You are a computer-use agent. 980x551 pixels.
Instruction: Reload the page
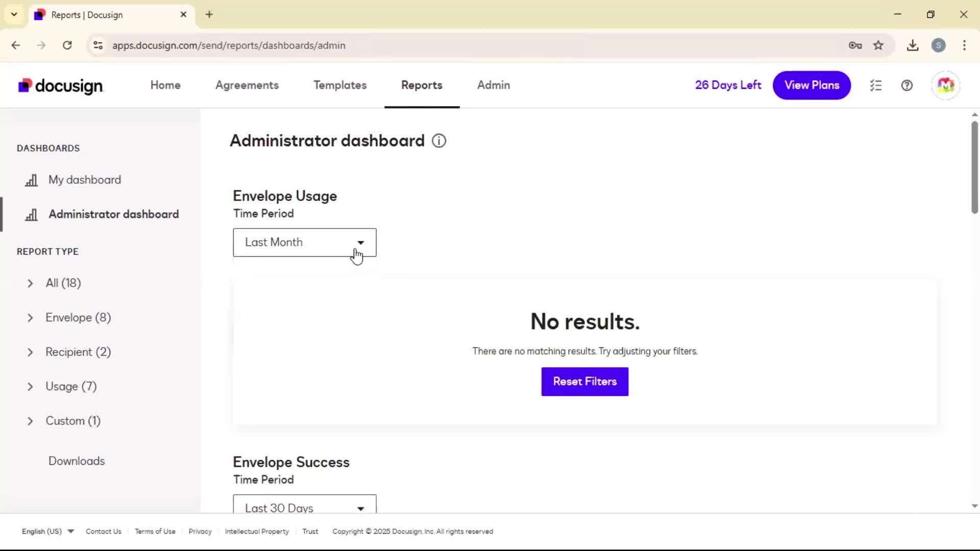[x=67, y=45]
